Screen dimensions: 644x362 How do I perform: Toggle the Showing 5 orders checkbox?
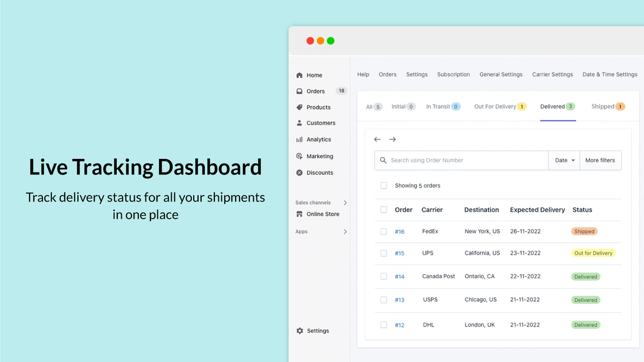[x=384, y=186]
